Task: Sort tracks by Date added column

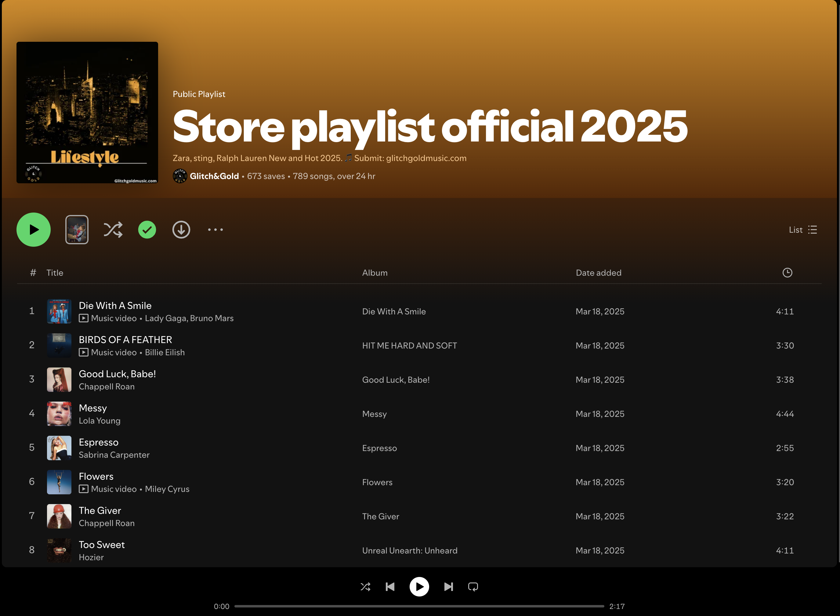Action: [x=598, y=273]
